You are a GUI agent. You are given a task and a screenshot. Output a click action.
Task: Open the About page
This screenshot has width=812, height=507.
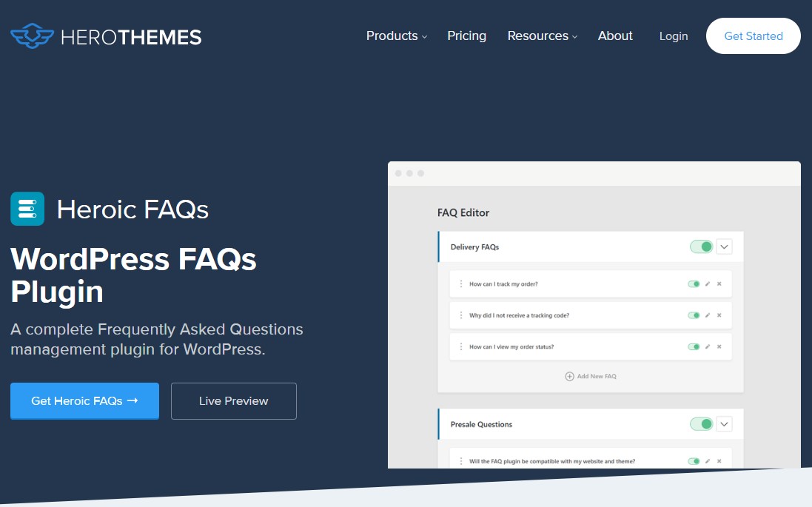click(615, 36)
